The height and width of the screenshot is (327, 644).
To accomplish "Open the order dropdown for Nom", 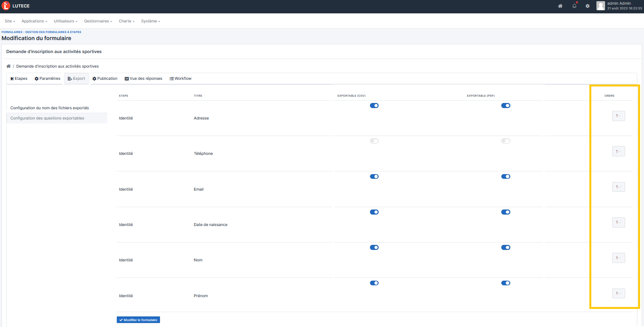I will point(618,258).
